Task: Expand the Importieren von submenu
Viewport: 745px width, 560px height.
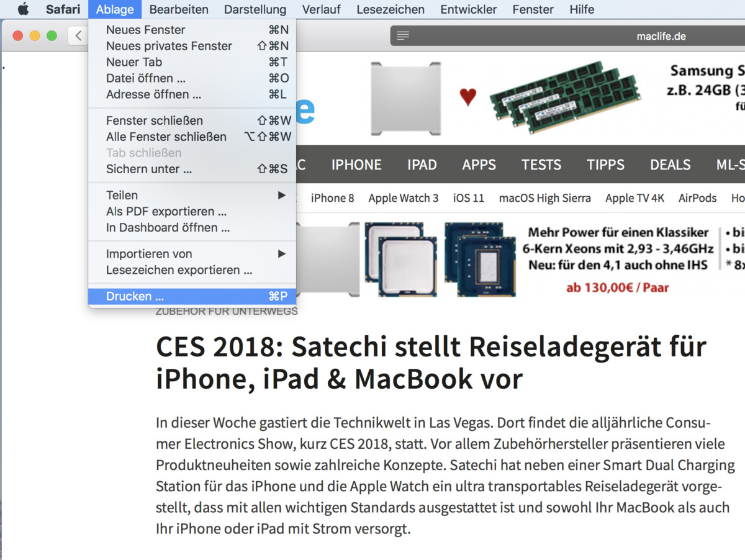Action: tap(192, 253)
